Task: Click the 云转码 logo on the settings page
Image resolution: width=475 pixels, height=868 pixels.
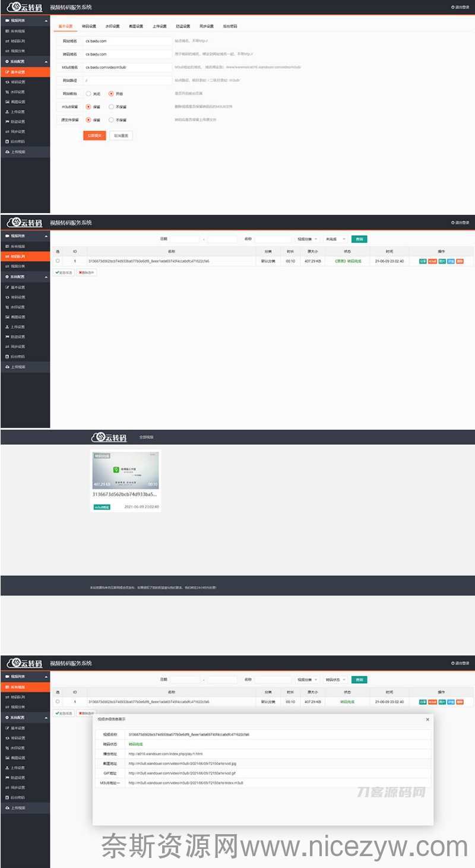Action: (x=24, y=7)
